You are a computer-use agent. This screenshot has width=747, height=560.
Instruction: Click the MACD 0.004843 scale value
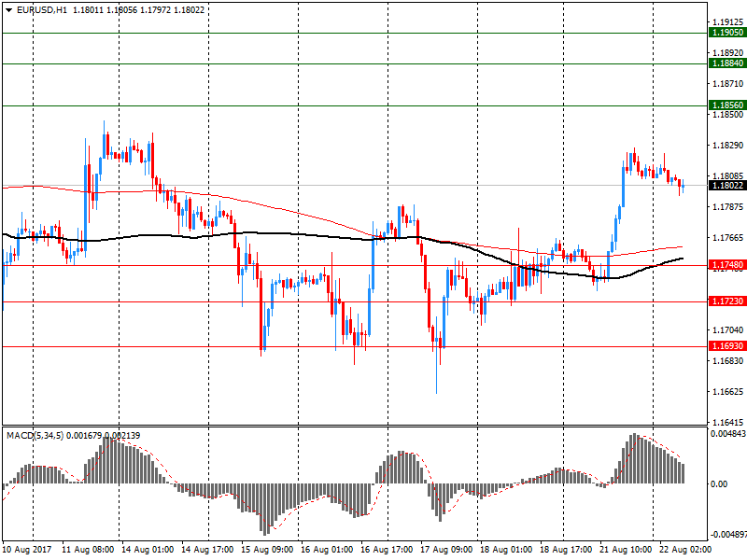728,434
